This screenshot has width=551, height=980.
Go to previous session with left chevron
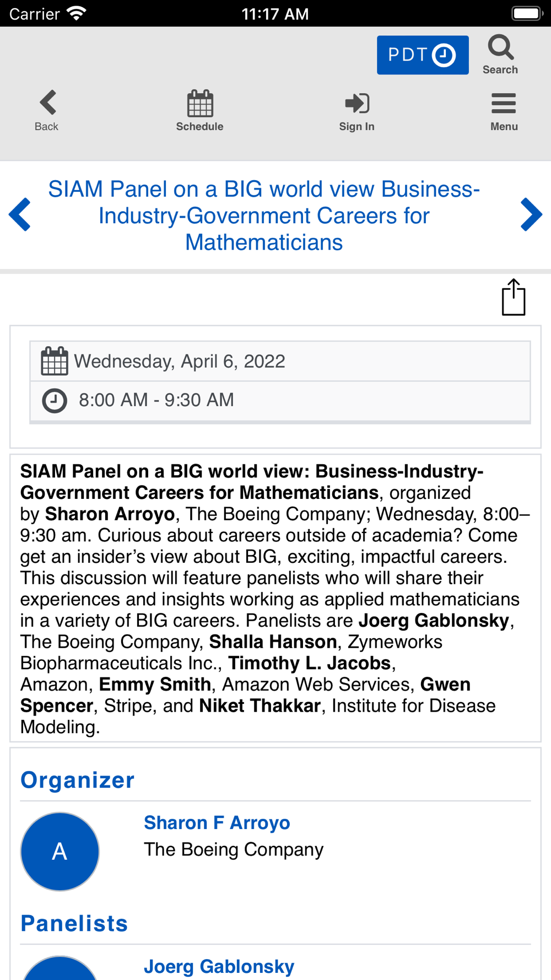click(x=20, y=214)
